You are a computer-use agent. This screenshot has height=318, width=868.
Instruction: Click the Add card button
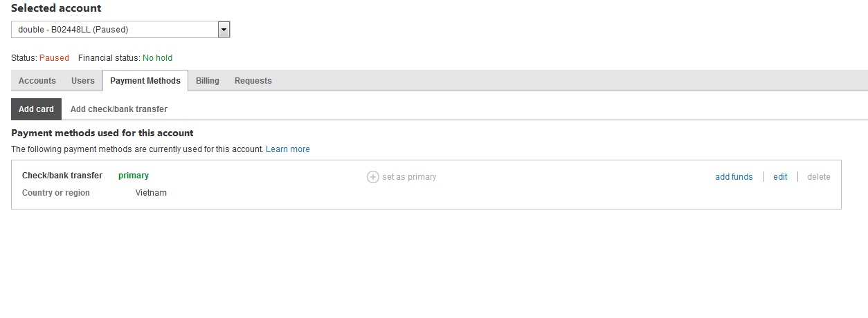(x=36, y=109)
